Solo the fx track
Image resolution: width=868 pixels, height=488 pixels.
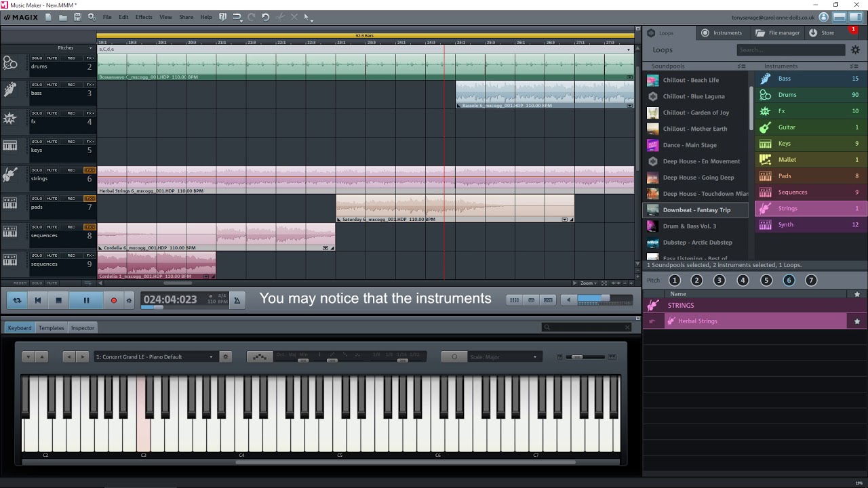click(37, 113)
